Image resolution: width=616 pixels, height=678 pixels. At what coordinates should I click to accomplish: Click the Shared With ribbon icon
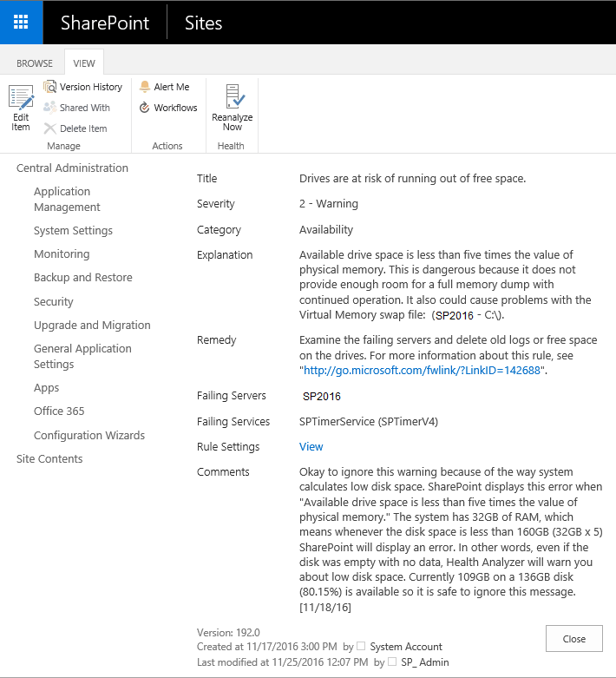click(x=50, y=108)
